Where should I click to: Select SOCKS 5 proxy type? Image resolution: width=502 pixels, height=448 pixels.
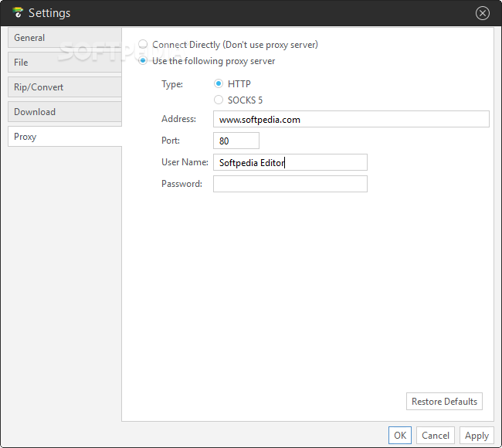coord(219,100)
